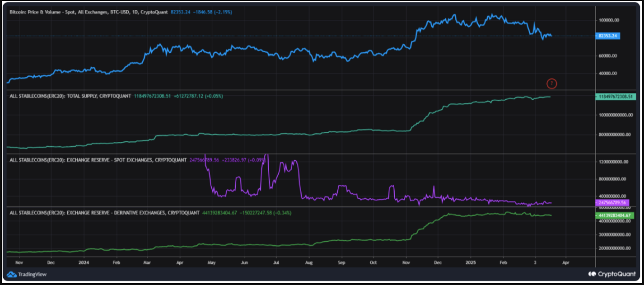
Task: Click the 100000.00 tick on price axis
Action: tap(608, 20)
